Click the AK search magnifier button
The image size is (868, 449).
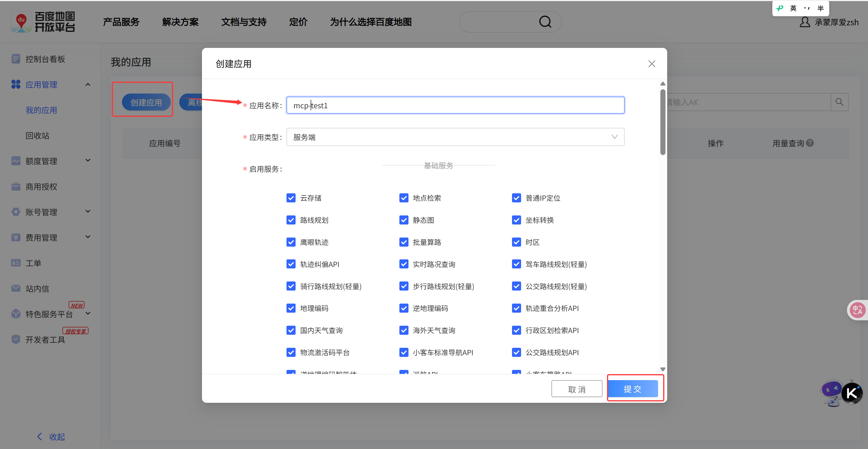click(x=839, y=102)
